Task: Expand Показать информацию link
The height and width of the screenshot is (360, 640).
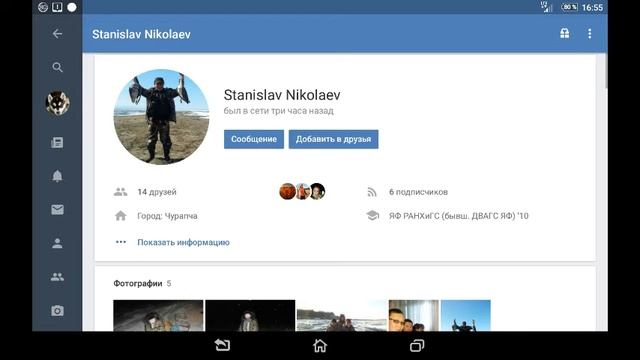Action: (x=183, y=242)
